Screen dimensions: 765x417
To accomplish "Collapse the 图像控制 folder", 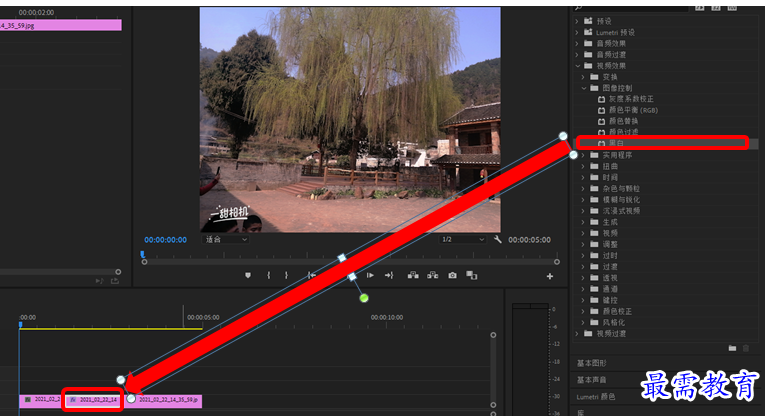I will (x=583, y=88).
